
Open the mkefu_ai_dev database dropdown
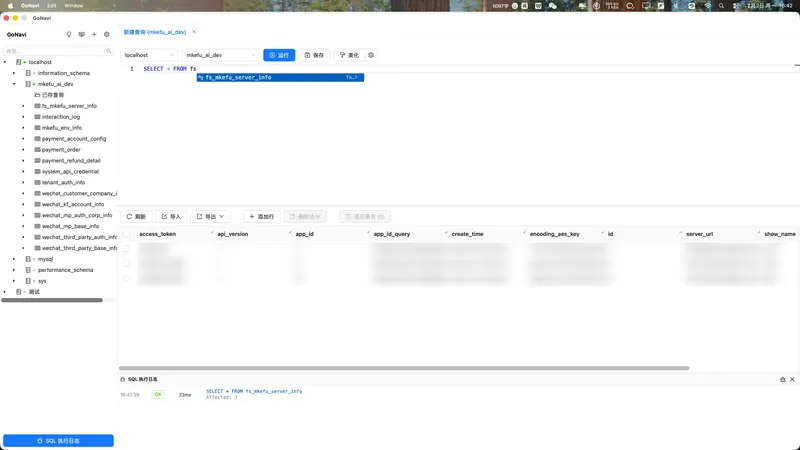click(x=220, y=55)
